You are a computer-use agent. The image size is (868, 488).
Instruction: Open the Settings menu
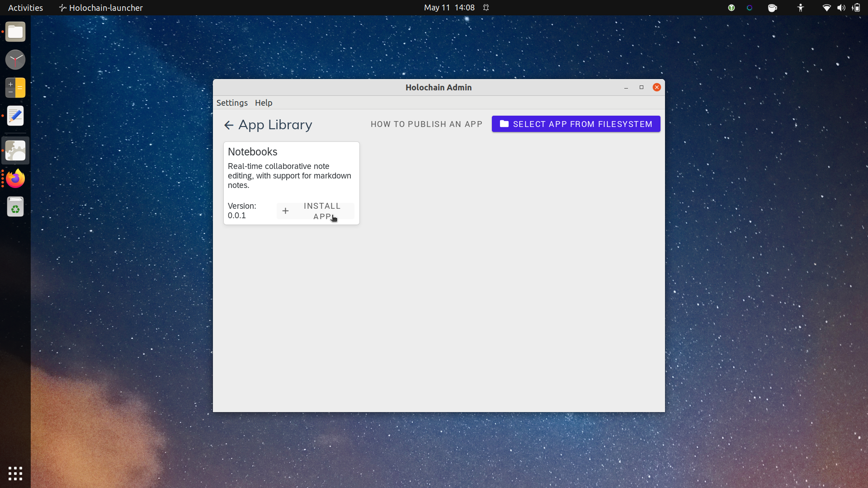tap(232, 103)
